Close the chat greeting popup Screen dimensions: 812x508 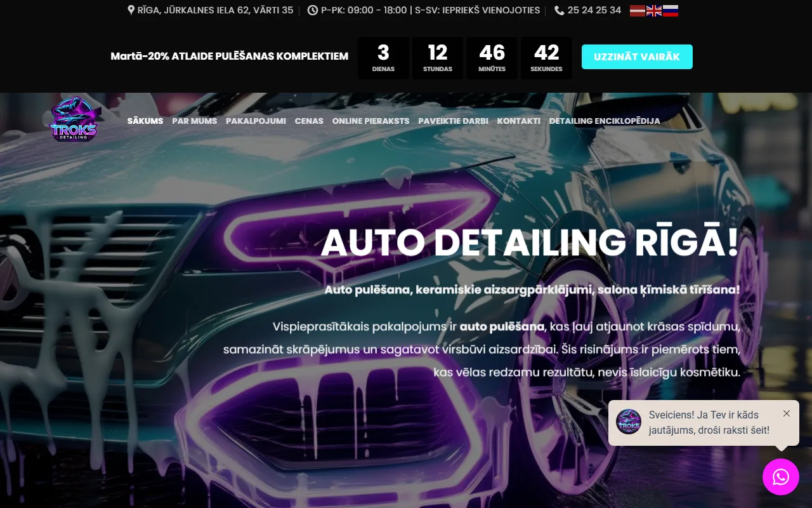pos(787,413)
